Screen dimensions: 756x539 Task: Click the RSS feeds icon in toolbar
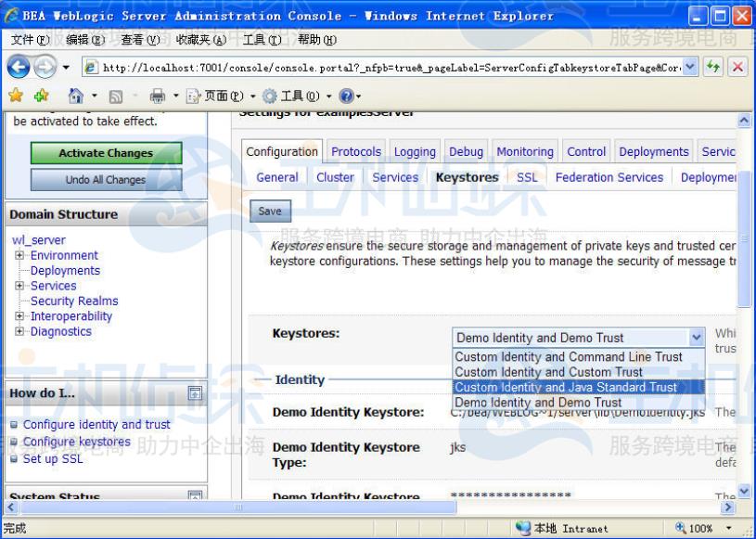(x=116, y=96)
